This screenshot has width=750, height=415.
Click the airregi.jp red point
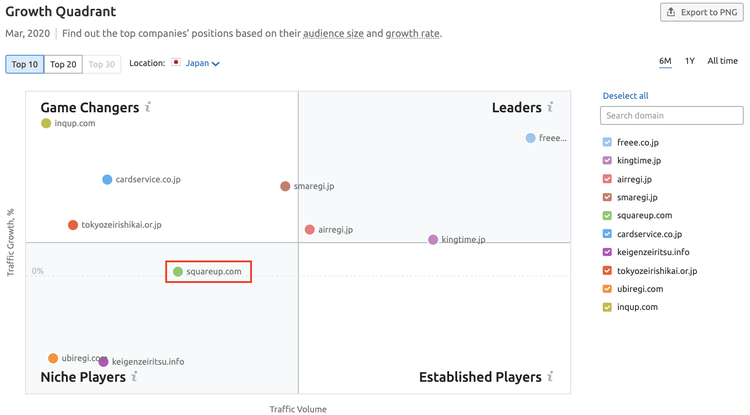click(309, 230)
